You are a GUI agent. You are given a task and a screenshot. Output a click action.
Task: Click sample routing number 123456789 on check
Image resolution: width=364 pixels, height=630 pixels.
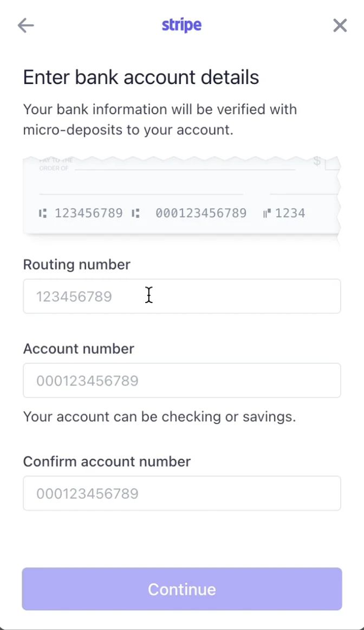point(89,213)
